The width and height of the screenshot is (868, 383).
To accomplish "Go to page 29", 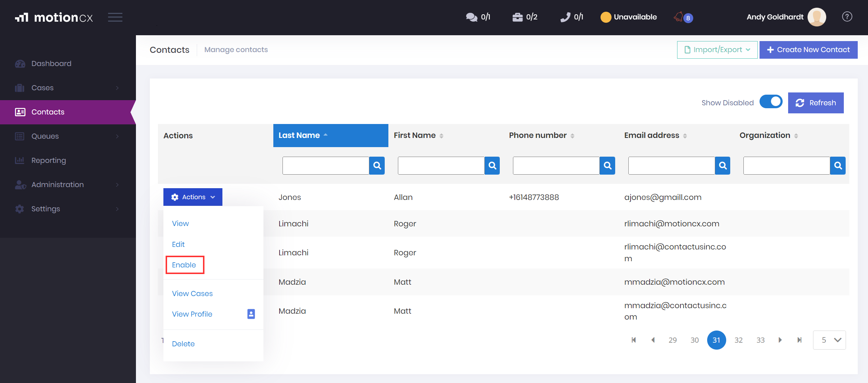I will tap(673, 340).
